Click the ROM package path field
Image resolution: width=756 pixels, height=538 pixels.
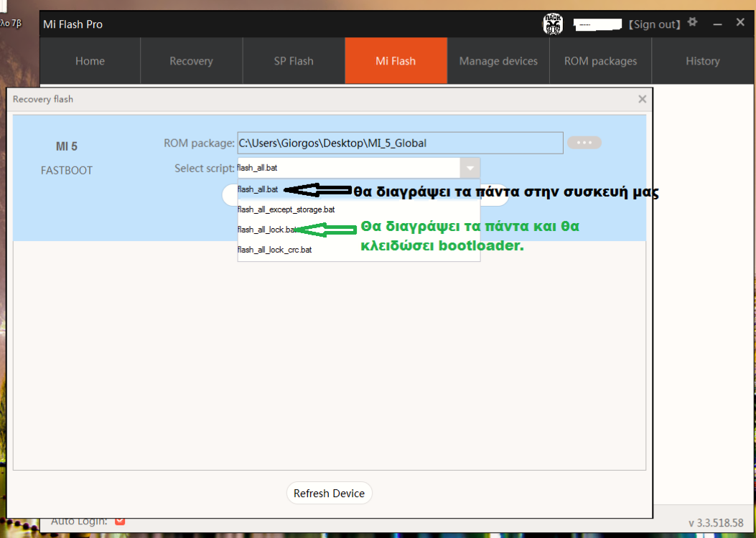tap(400, 143)
